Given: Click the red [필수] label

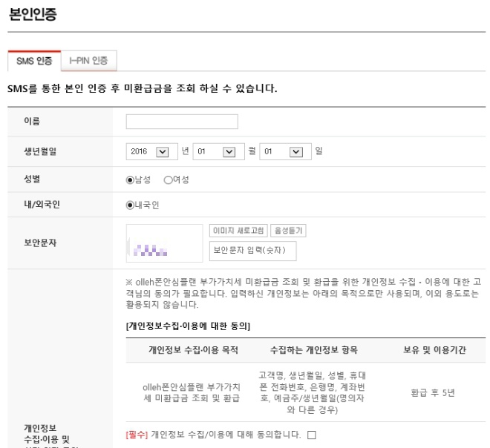Looking at the screenshot, I should tap(137, 435).
